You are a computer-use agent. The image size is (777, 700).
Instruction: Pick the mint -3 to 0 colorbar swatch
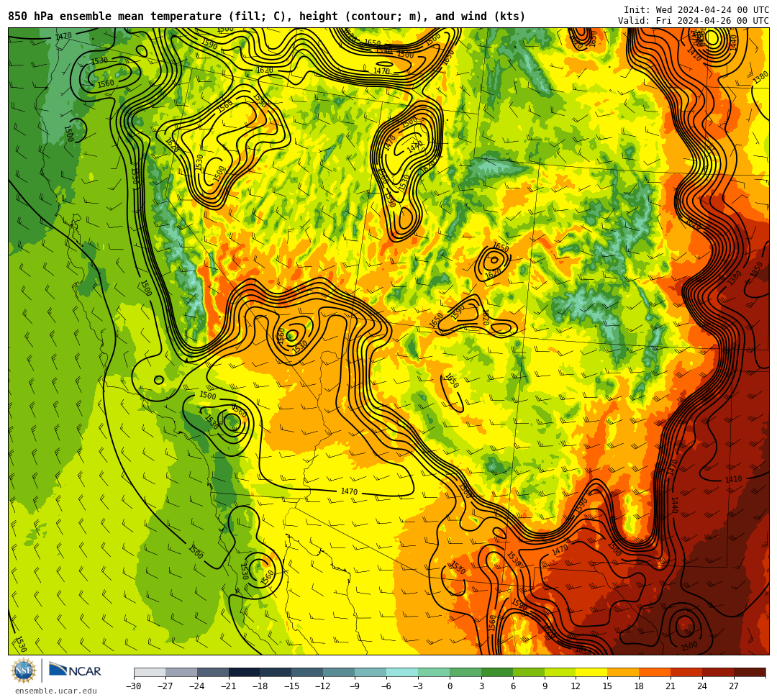point(434,672)
